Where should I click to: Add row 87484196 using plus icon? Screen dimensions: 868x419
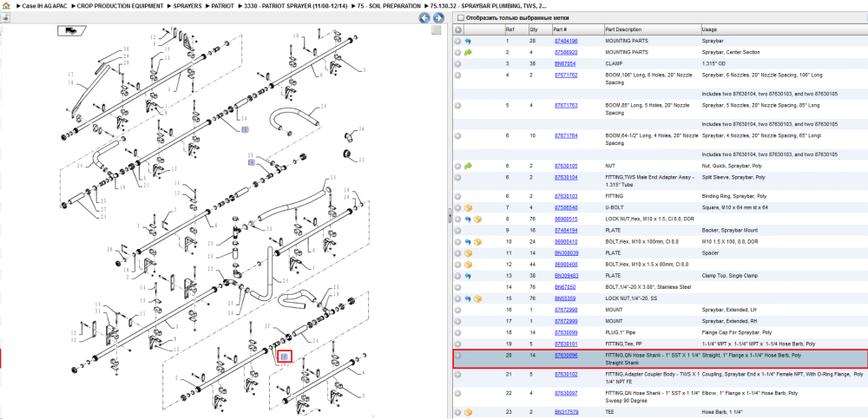tap(457, 41)
